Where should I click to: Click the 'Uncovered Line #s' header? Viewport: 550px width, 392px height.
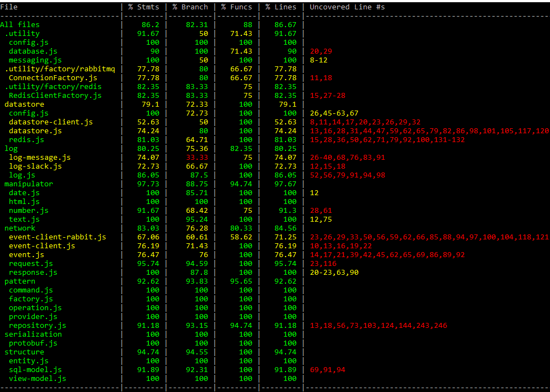click(347, 7)
